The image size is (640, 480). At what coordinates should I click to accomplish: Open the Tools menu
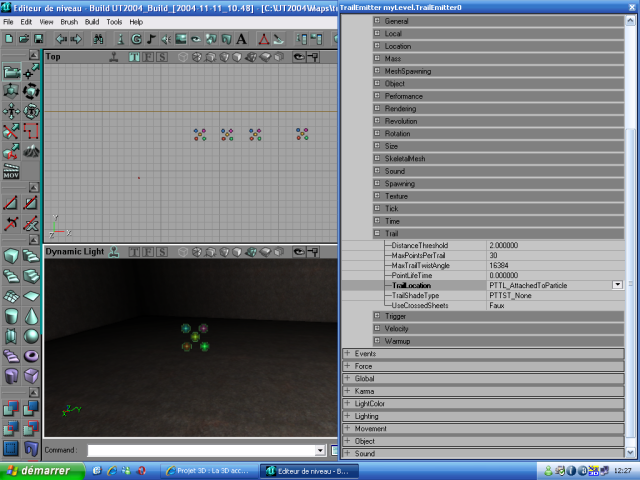click(114, 21)
